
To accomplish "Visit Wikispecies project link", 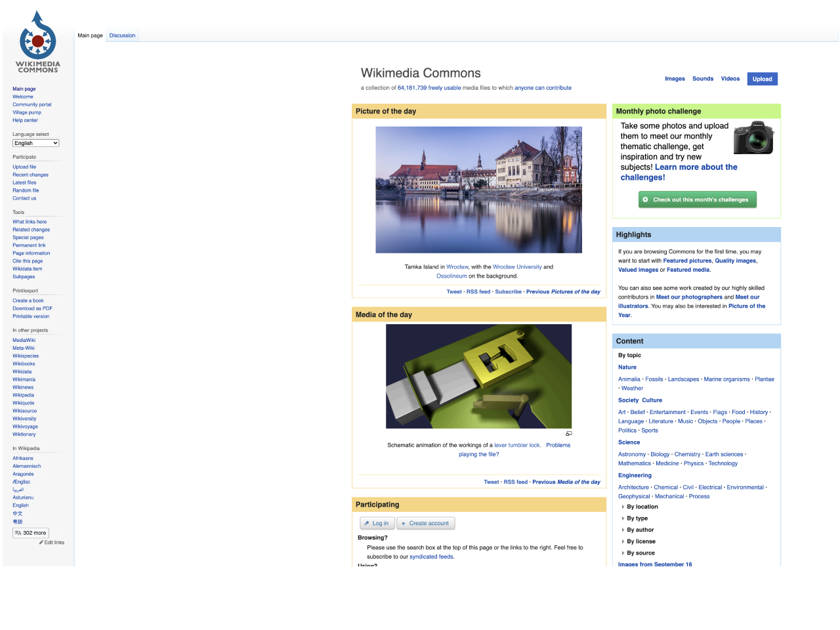I will coord(26,356).
